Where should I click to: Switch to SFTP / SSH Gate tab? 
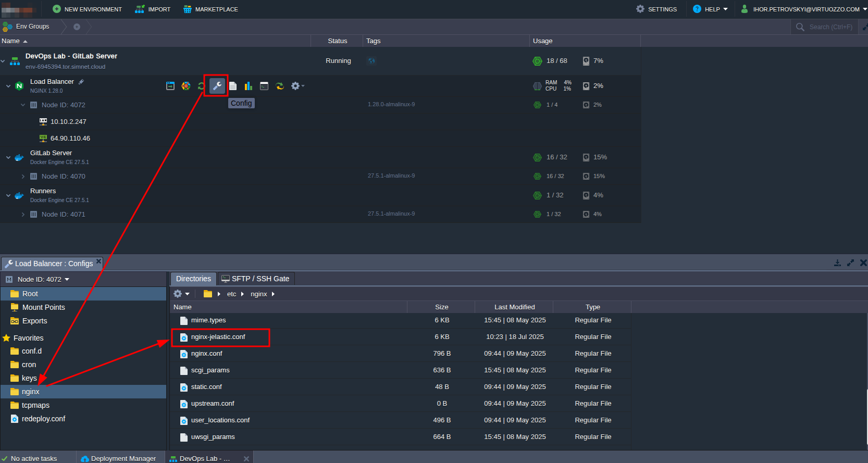click(x=256, y=279)
